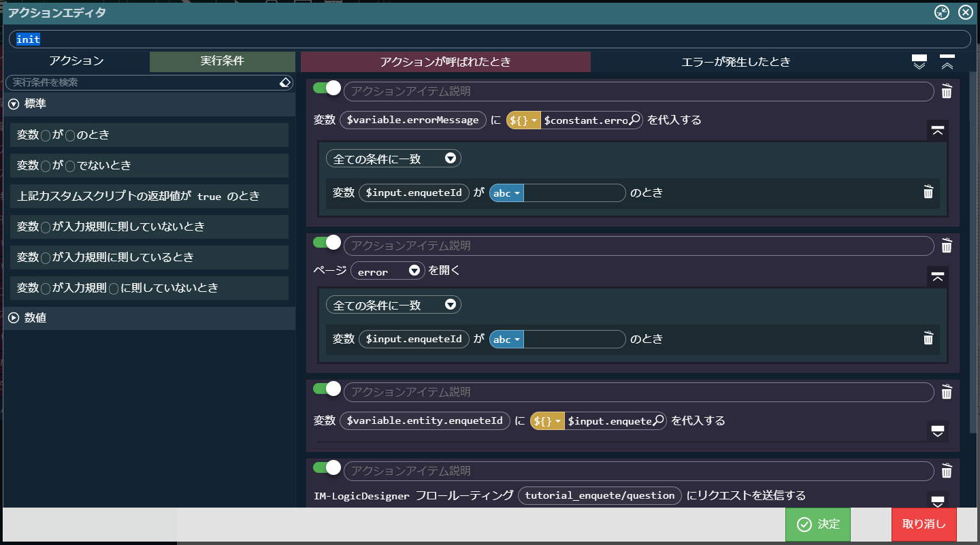Add the 変数〇が〇のとき condition
Image resolution: width=980 pixels, height=545 pixels.
pyautogui.click(x=150, y=135)
